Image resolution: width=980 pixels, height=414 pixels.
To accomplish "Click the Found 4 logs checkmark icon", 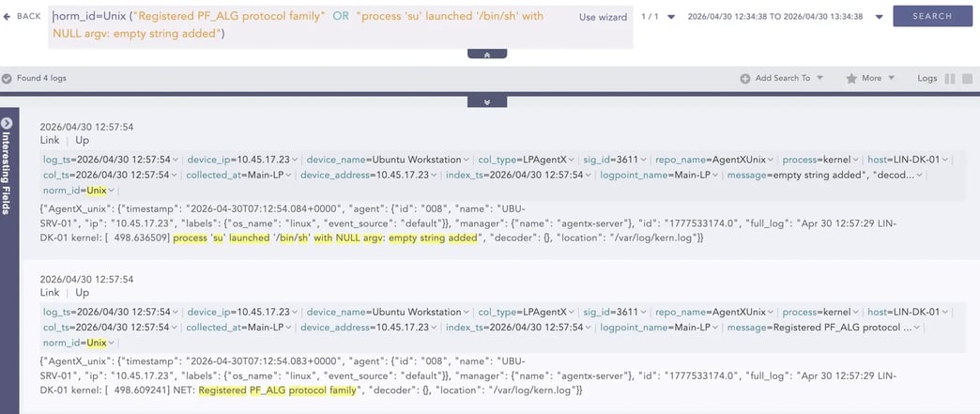I will (x=8, y=78).
